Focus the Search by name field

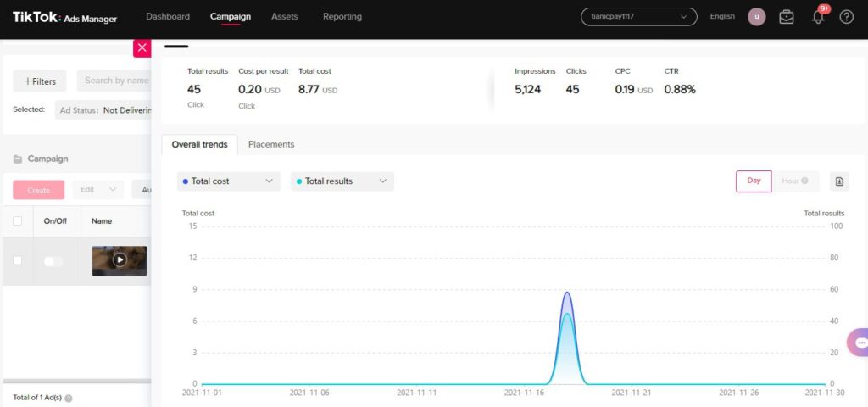pos(114,81)
